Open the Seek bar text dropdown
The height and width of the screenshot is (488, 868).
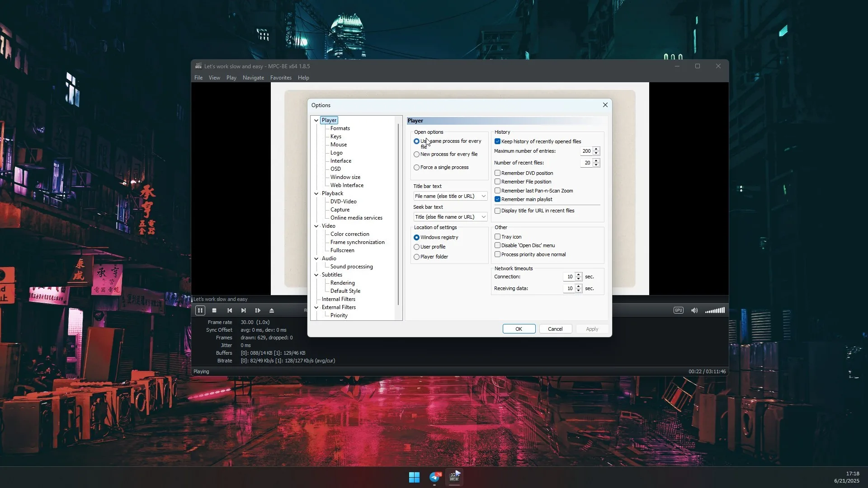(x=450, y=217)
